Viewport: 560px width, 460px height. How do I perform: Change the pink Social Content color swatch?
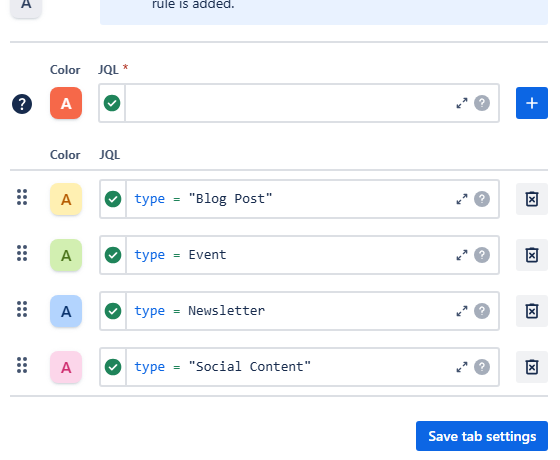point(66,367)
